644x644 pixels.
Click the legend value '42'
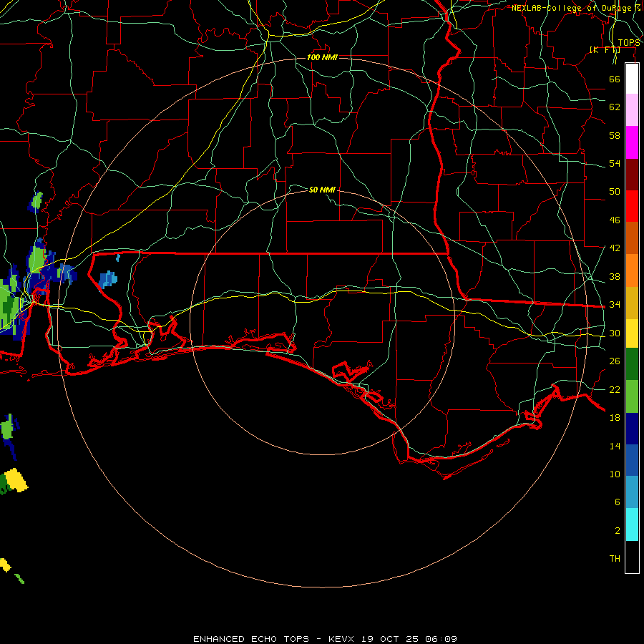click(x=615, y=248)
